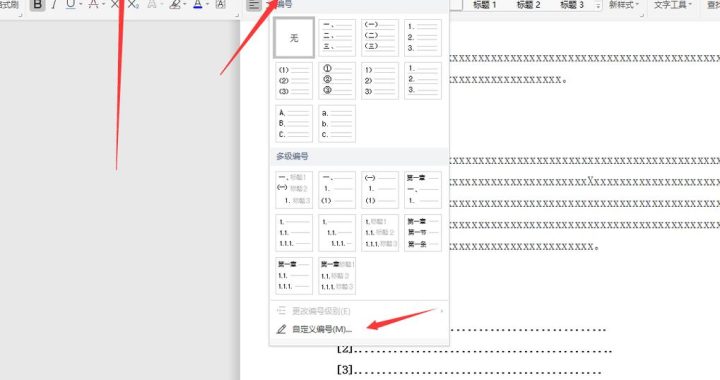This screenshot has height=380, width=720.
Task: Click pencil icon beside 自定义编号
Action: coord(281,329)
